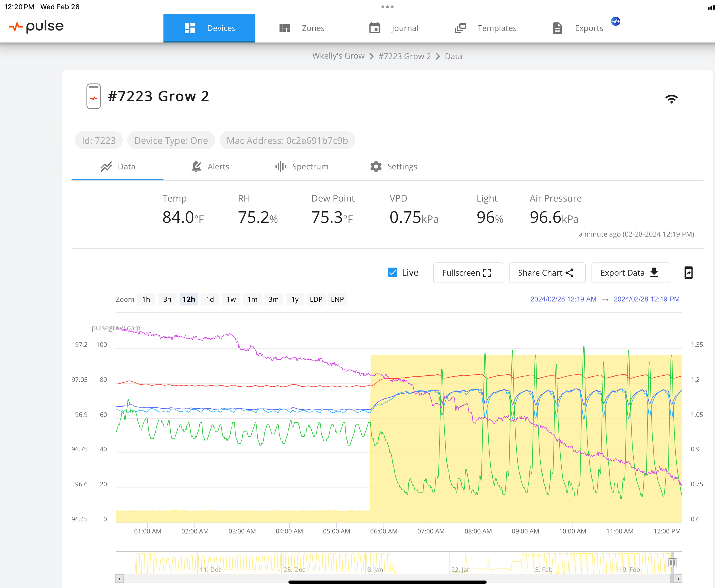Click the status-bar signal bars icon

click(711, 7)
